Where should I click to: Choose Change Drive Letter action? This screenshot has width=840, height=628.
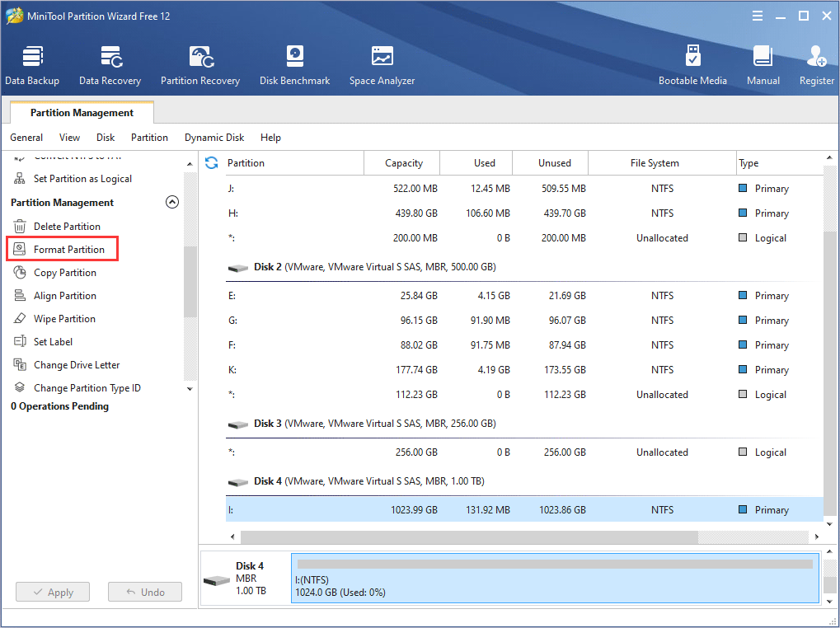coord(77,364)
